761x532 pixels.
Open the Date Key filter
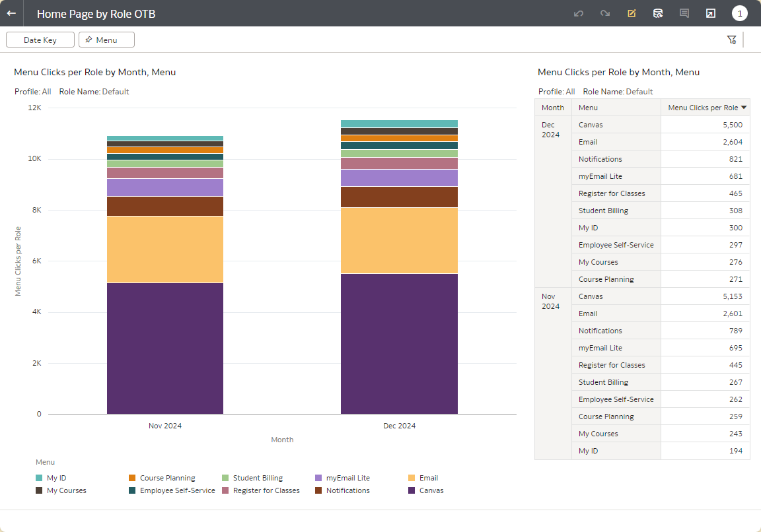pos(40,40)
